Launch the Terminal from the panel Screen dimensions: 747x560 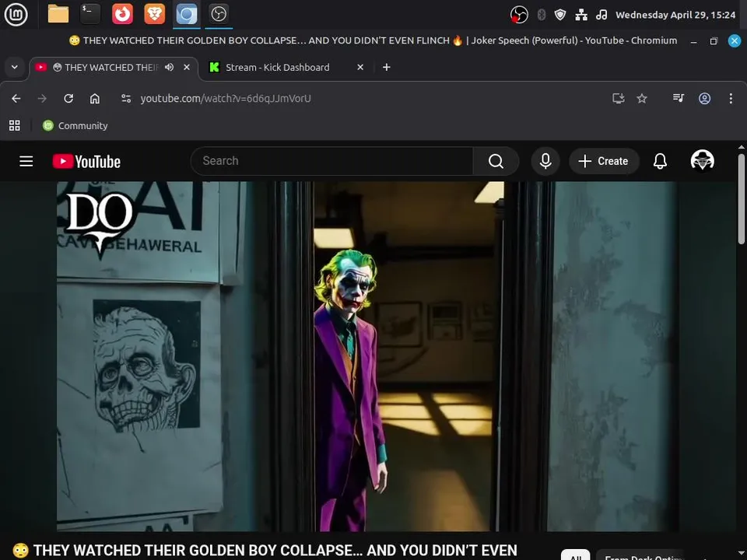tap(90, 14)
